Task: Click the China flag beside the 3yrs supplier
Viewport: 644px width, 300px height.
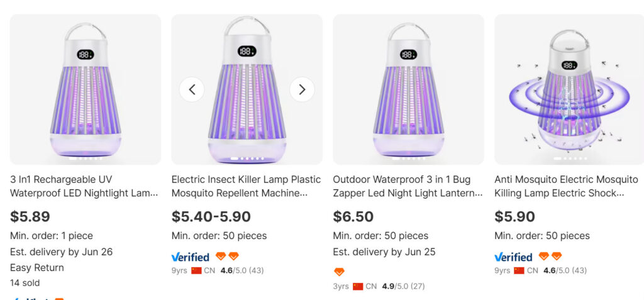Action: click(x=358, y=286)
